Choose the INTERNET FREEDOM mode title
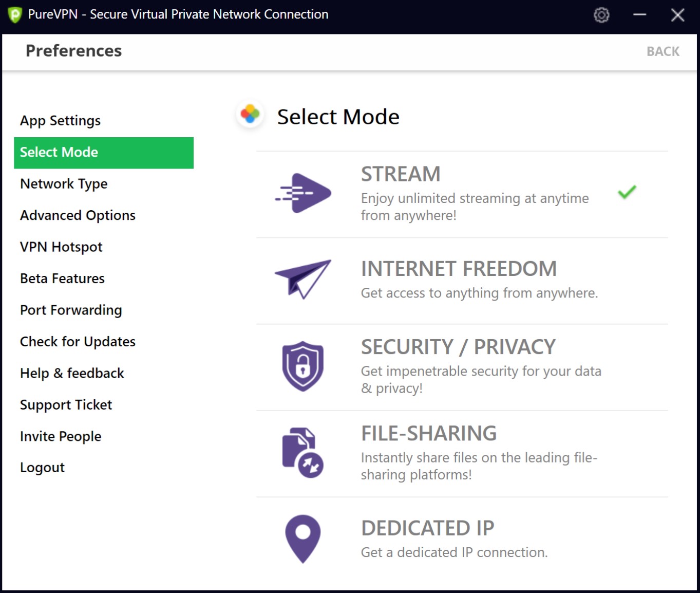This screenshot has width=700, height=593. (x=459, y=269)
